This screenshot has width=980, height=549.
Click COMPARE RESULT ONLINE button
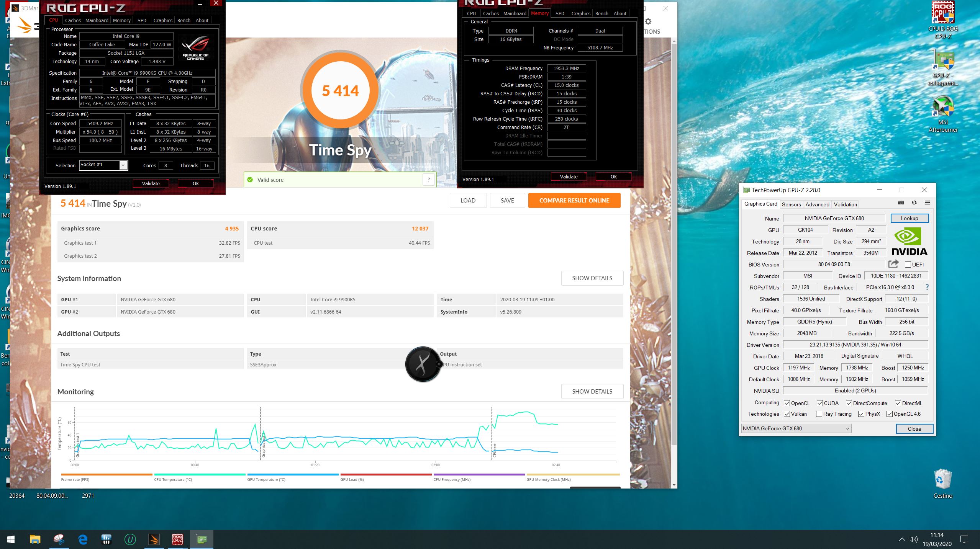[574, 200]
